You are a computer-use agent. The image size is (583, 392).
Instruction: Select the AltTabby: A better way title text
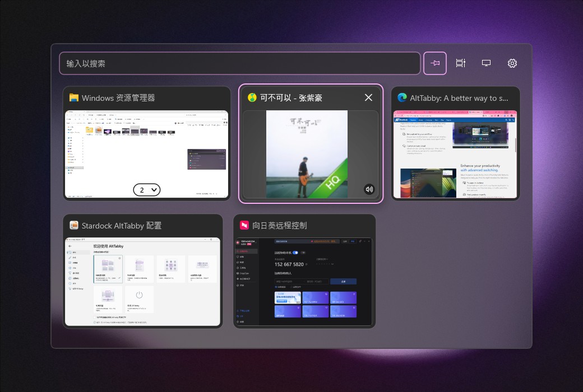459,98
